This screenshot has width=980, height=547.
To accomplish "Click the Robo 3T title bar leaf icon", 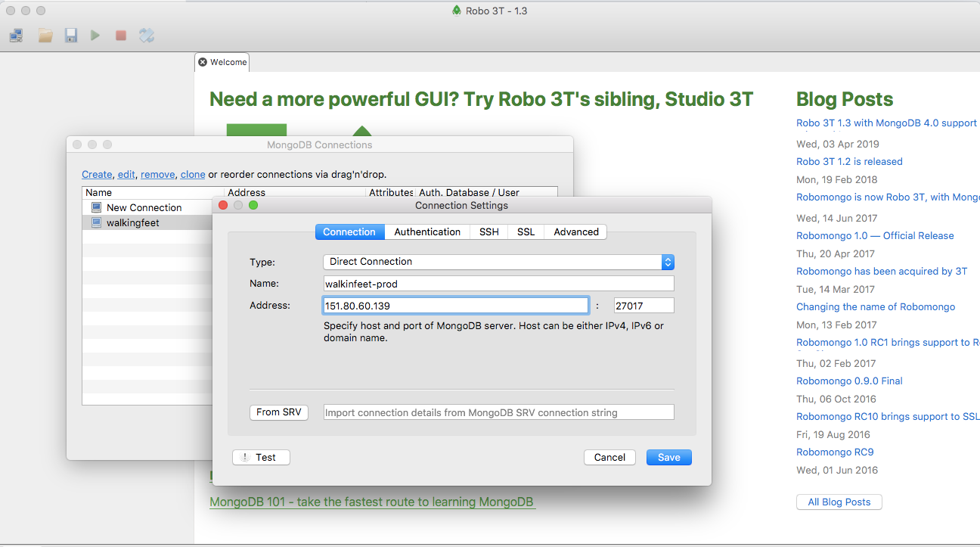I will click(x=457, y=11).
